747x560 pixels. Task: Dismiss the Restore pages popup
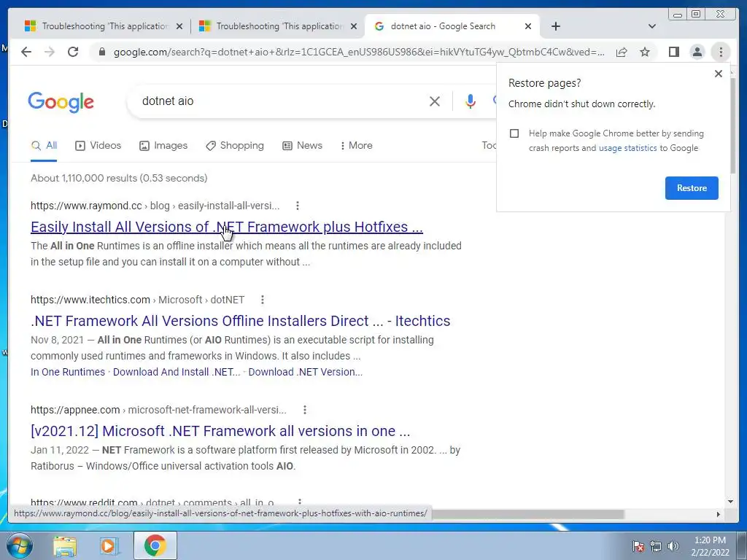(719, 74)
